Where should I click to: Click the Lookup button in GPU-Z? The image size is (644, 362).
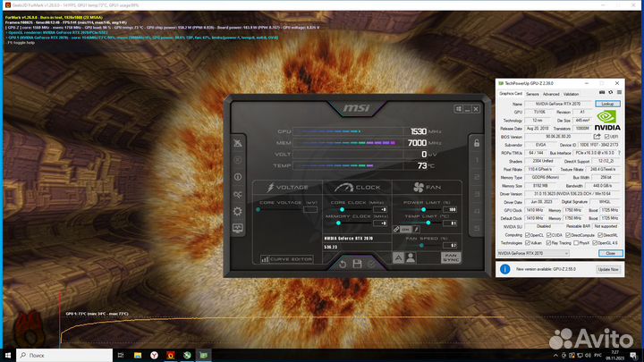(x=607, y=104)
